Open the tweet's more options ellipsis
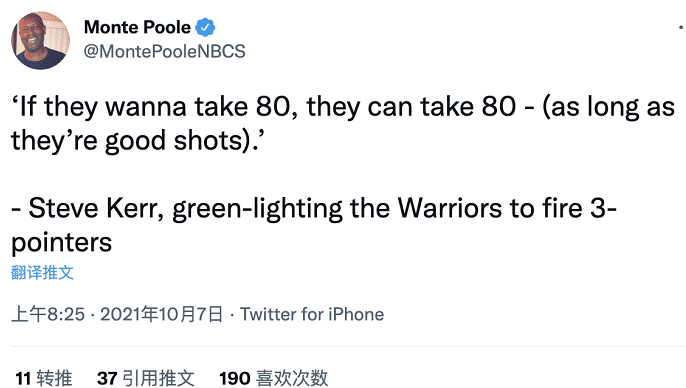This screenshot has height=388, width=686. (x=682, y=27)
